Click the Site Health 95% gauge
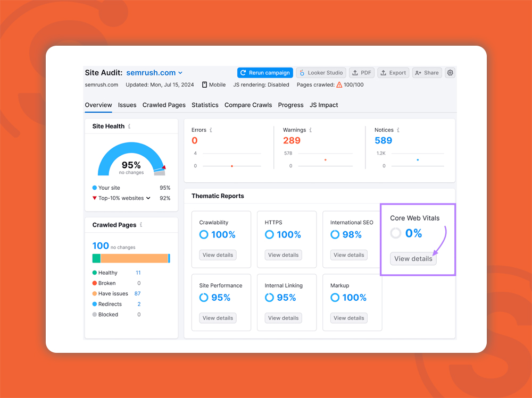This screenshot has width=532, height=398. tap(131, 159)
